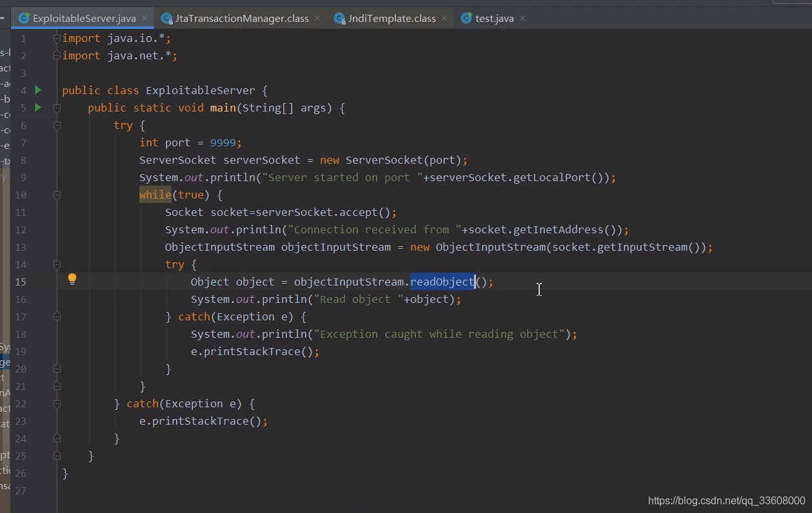Click line number 15 in the gutter
812x513 pixels.
(x=20, y=282)
